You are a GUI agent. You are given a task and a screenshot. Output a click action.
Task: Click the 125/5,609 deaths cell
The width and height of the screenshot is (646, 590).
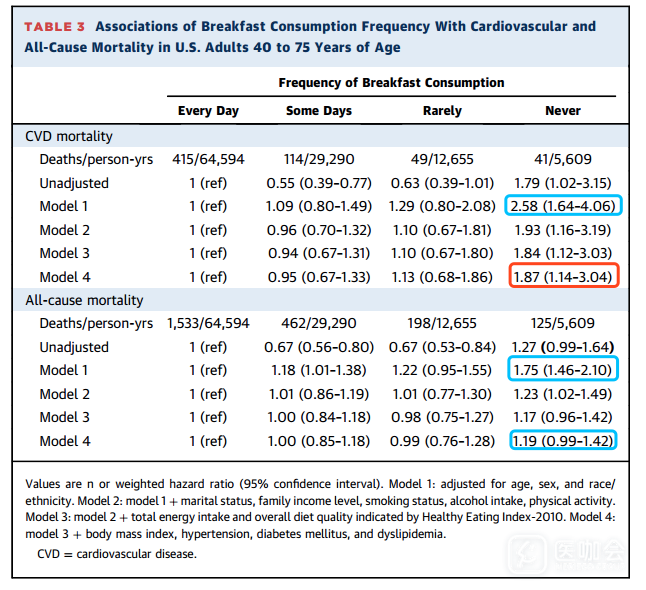(563, 323)
